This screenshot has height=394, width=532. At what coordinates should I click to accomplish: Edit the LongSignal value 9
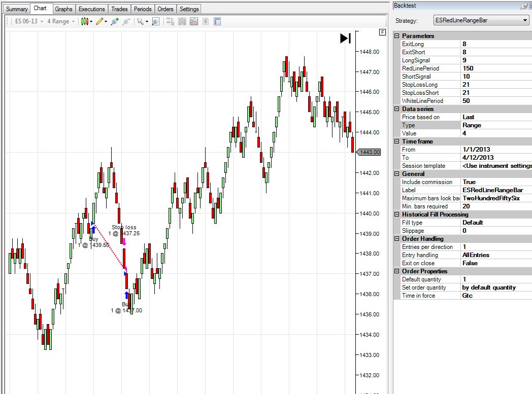[496, 60]
